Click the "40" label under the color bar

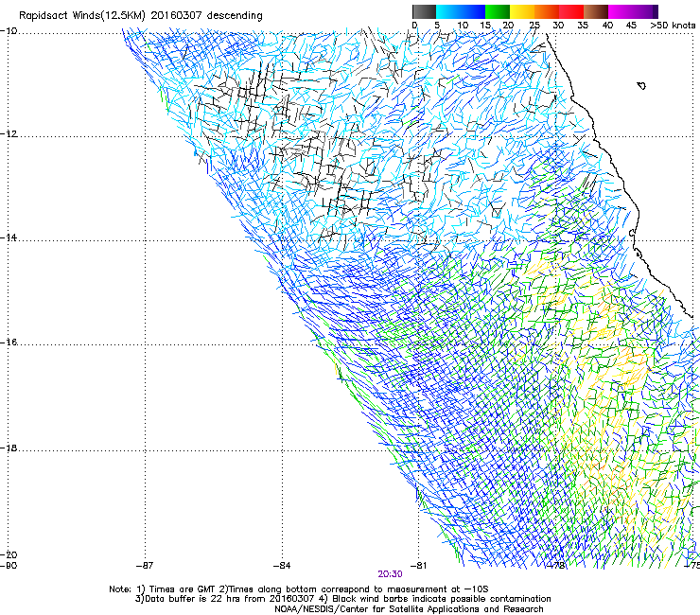click(607, 26)
